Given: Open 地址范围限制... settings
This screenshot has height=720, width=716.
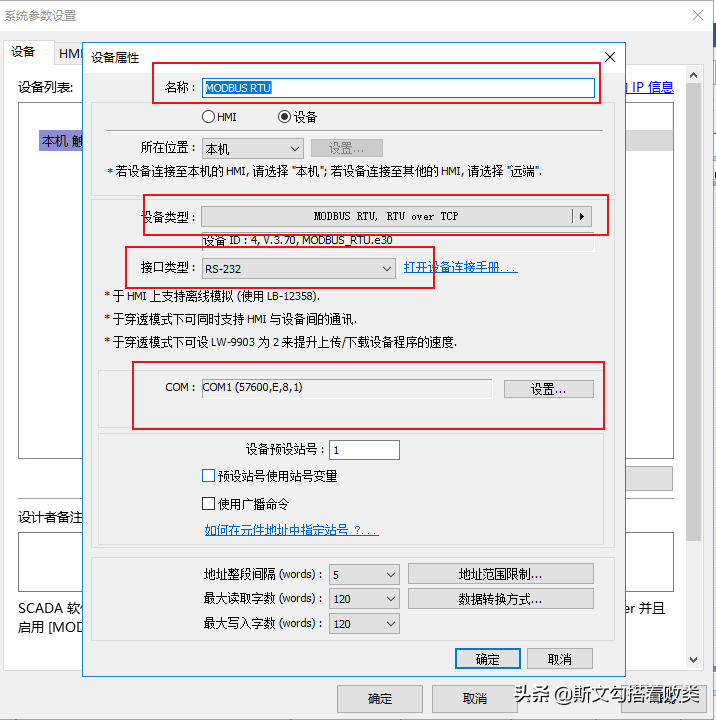Looking at the screenshot, I should coord(500,574).
